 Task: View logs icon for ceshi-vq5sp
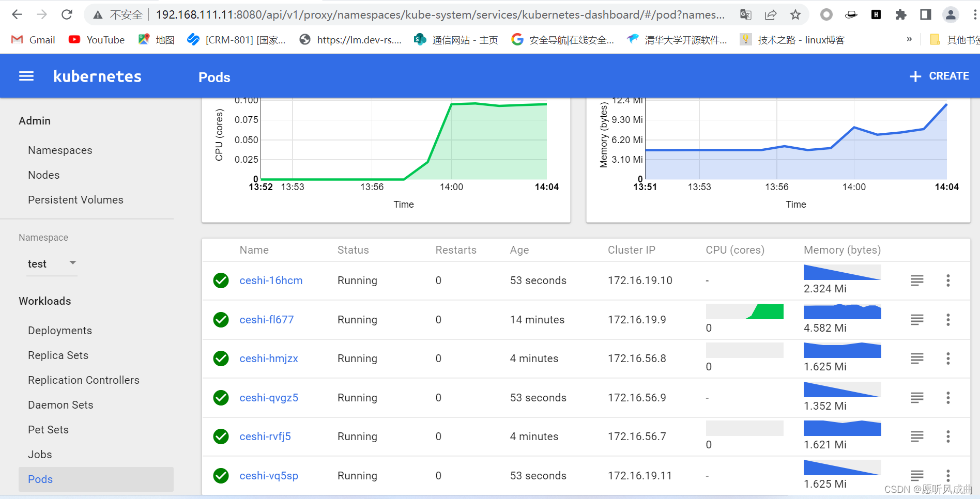click(x=917, y=475)
